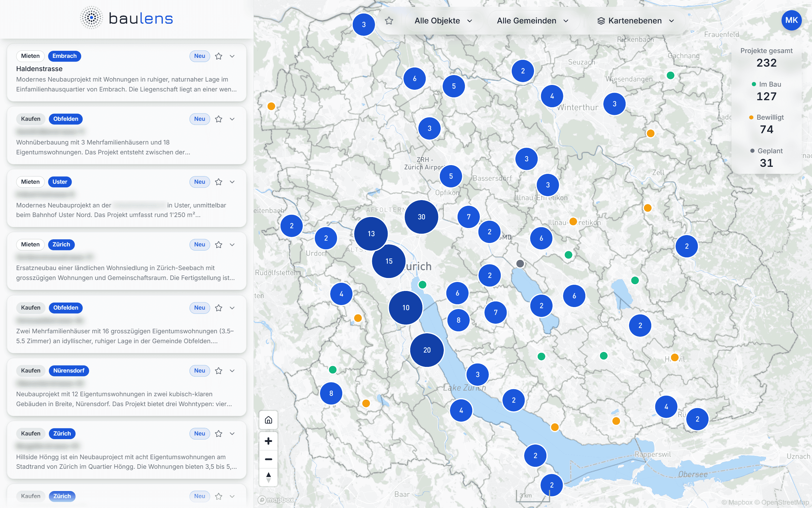Open the map cluster showing 13 projects
This screenshot has width=812, height=508.
[371, 234]
